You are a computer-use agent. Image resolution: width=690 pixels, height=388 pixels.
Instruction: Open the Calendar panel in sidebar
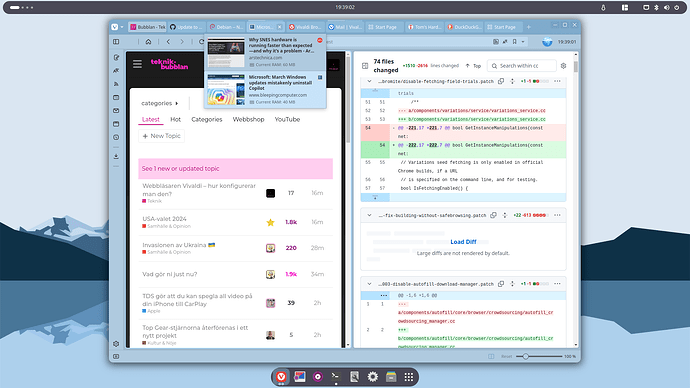(116, 124)
